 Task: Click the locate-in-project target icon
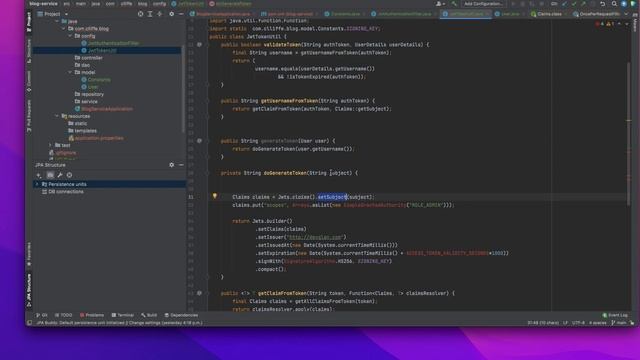pyautogui.click(x=140, y=14)
